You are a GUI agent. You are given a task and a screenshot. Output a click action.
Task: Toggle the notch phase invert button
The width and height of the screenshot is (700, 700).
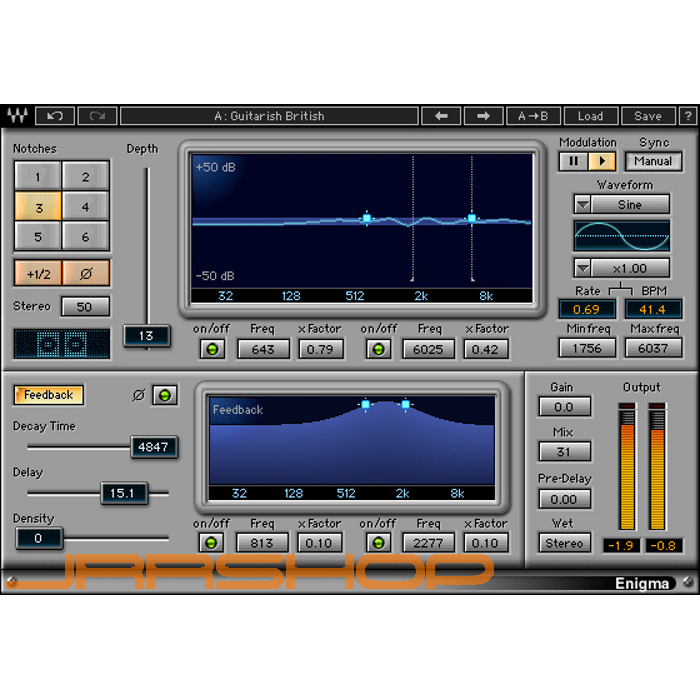pos(86,273)
